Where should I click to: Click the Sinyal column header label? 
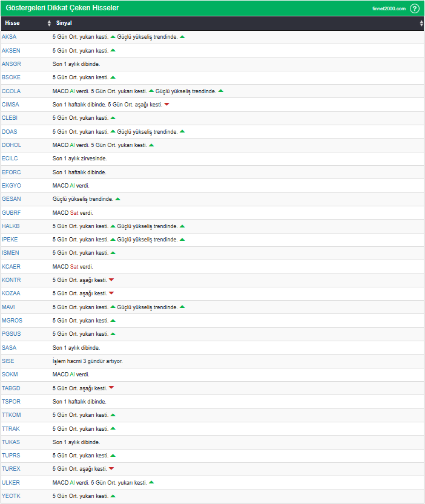64,23
